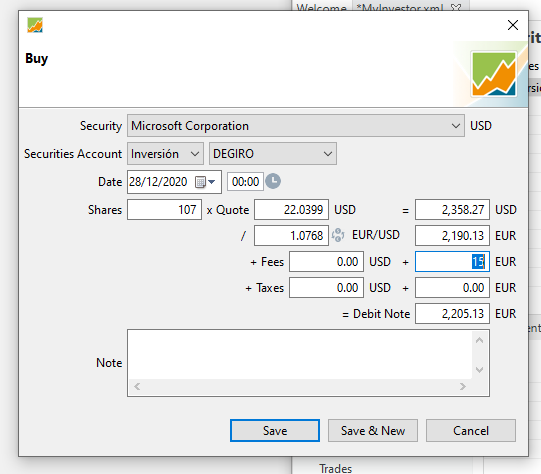Click the USD total field 2,358.27

click(452, 209)
